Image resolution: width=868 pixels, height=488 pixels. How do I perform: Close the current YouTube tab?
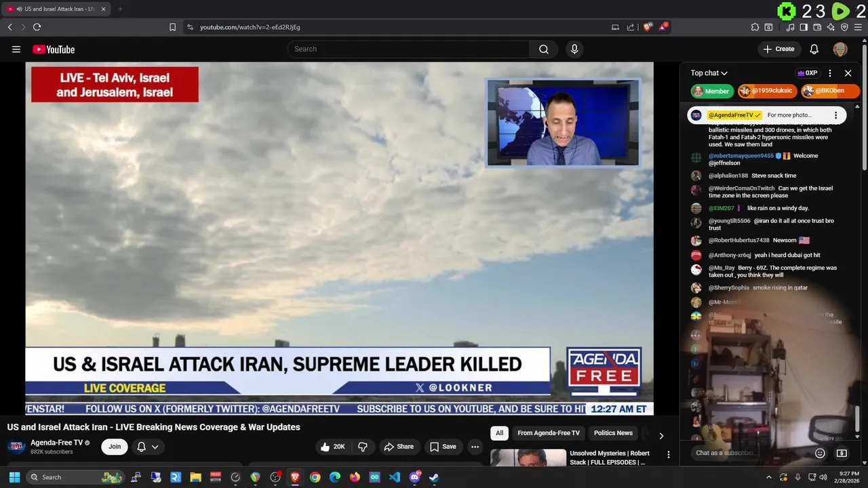(x=103, y=9)
